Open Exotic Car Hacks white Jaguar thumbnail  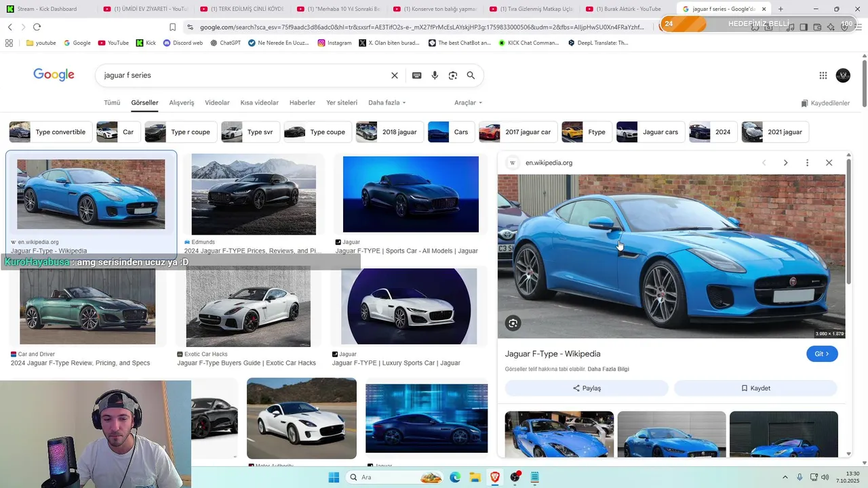coord(248,306)
